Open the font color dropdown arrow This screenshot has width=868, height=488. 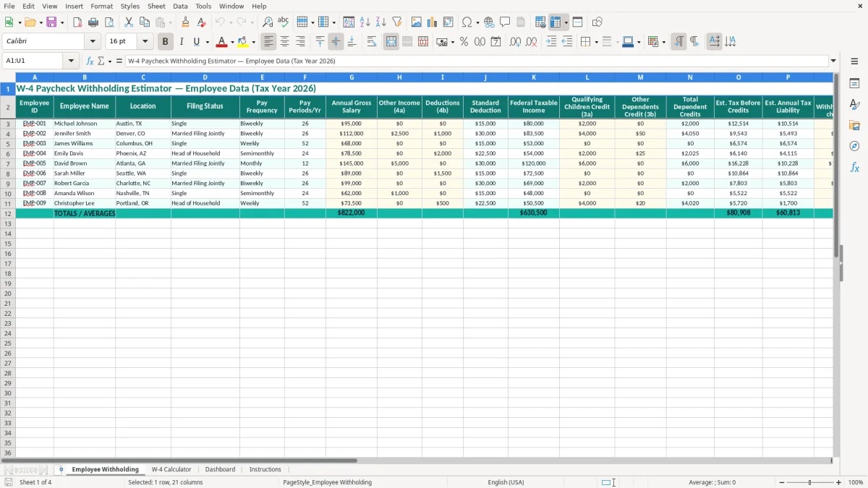232,42
